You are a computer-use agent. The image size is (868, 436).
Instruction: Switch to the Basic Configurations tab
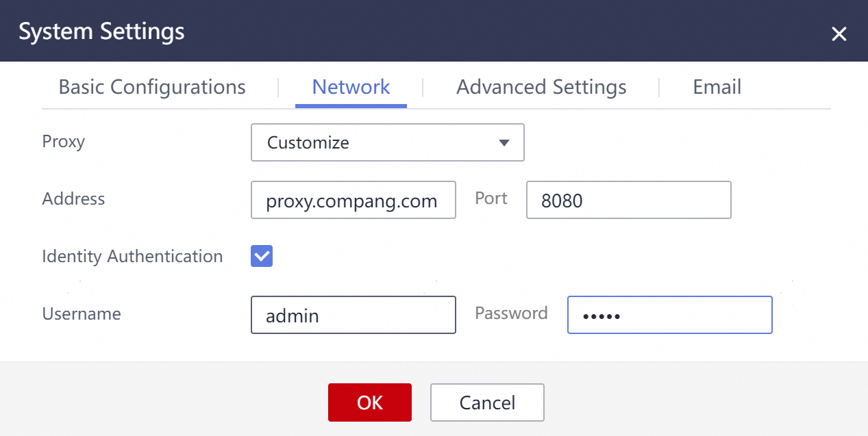click(152, 88)
